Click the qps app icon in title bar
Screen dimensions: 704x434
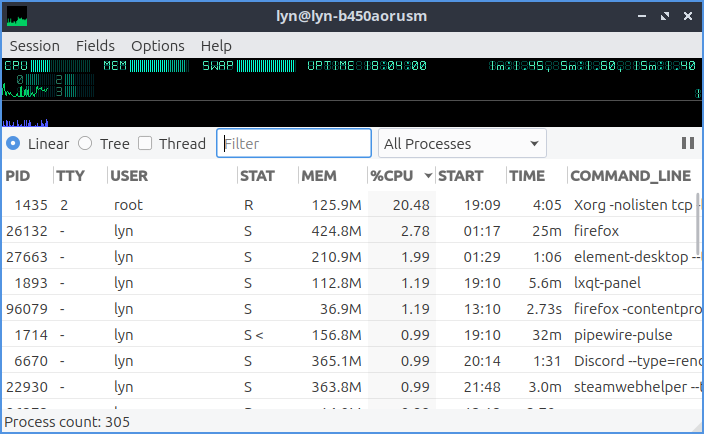pos(17,16)
